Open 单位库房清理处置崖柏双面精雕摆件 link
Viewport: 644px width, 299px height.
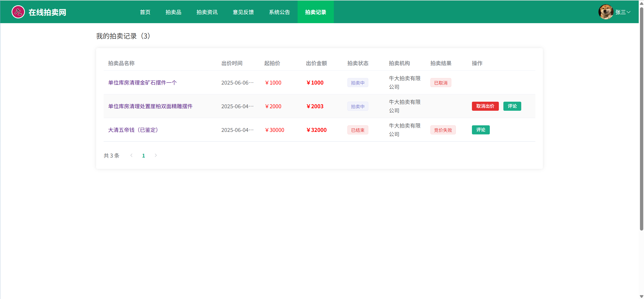(150, 106)
